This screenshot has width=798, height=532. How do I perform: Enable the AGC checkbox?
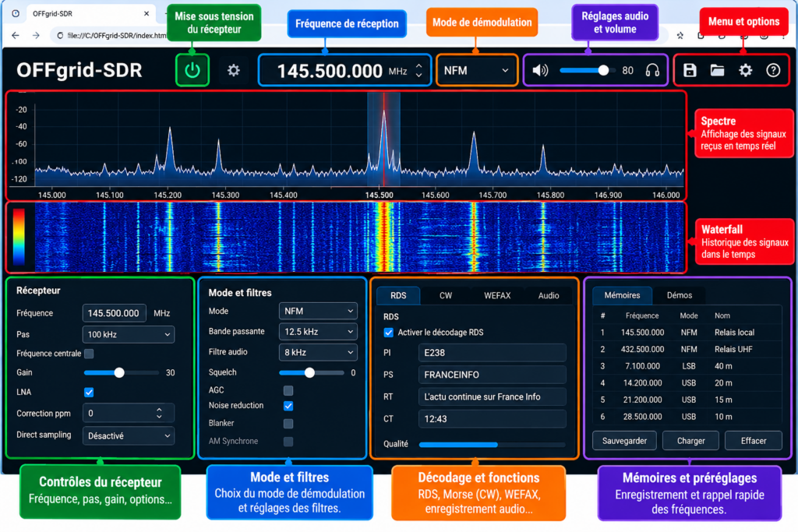(288, 390)
